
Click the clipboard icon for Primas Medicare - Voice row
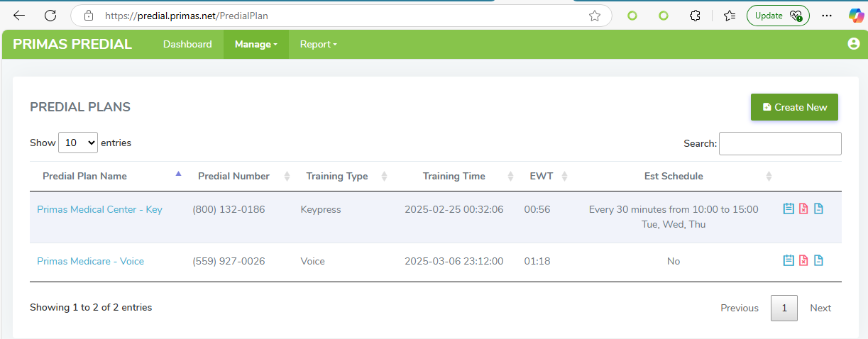788,261
